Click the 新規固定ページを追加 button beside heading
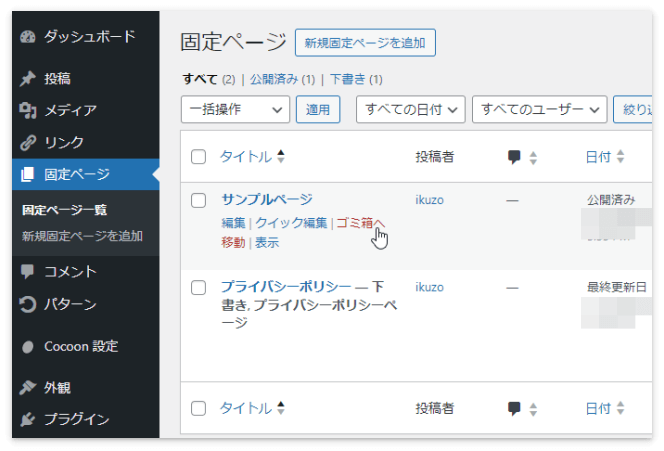664x451 pixels. point(365,43)
